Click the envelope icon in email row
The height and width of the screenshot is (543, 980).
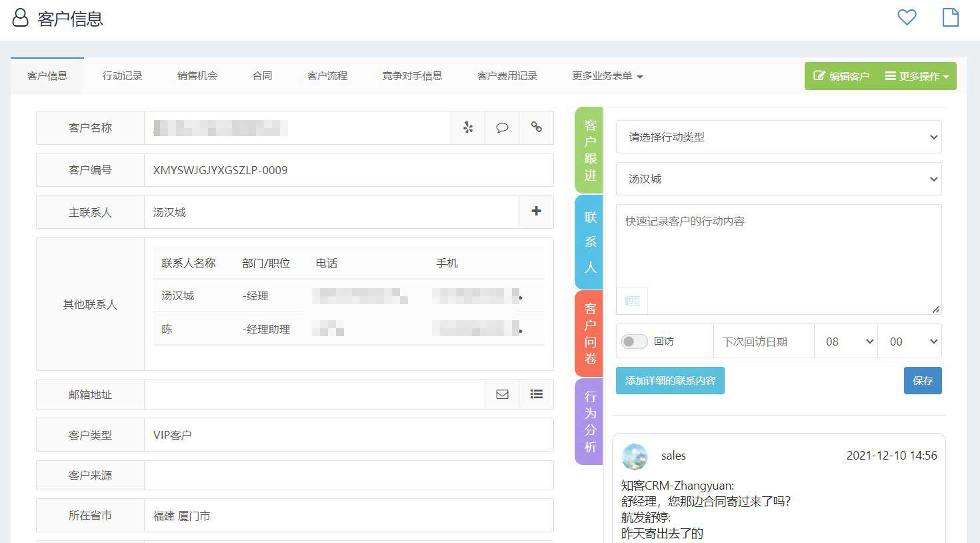pyautogui.click(x=502, y=394)
